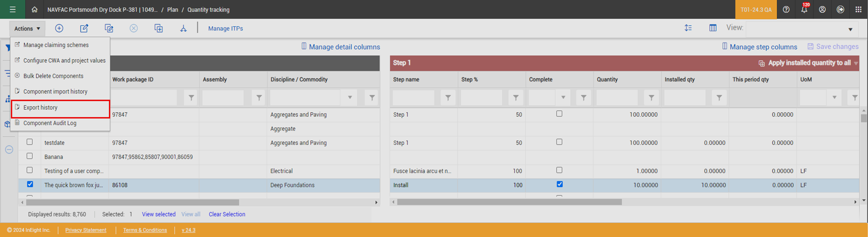Open the edit component tool
868x237 pixels.
pyautogui.click(x=84, y=28)
